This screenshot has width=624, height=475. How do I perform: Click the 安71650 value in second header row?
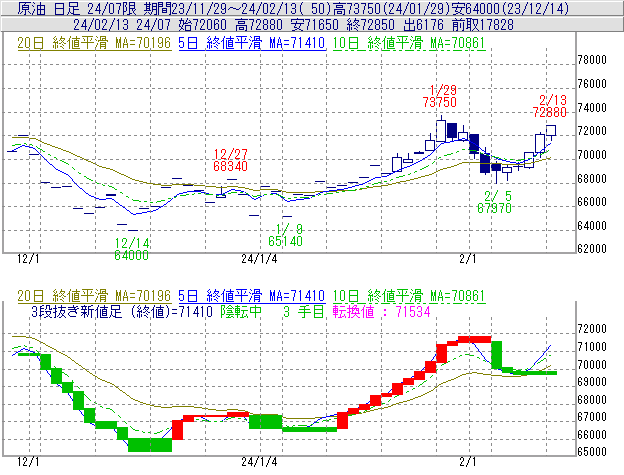[x=314, y=25]
